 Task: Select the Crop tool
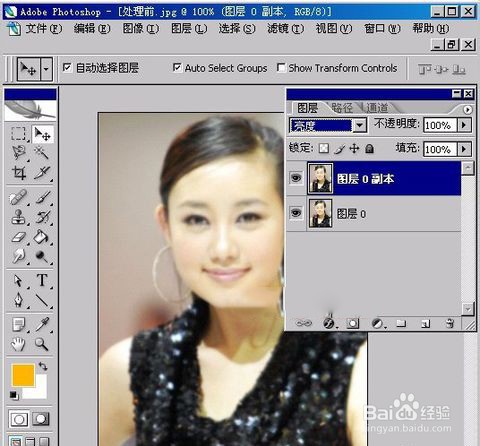point(18,173)
